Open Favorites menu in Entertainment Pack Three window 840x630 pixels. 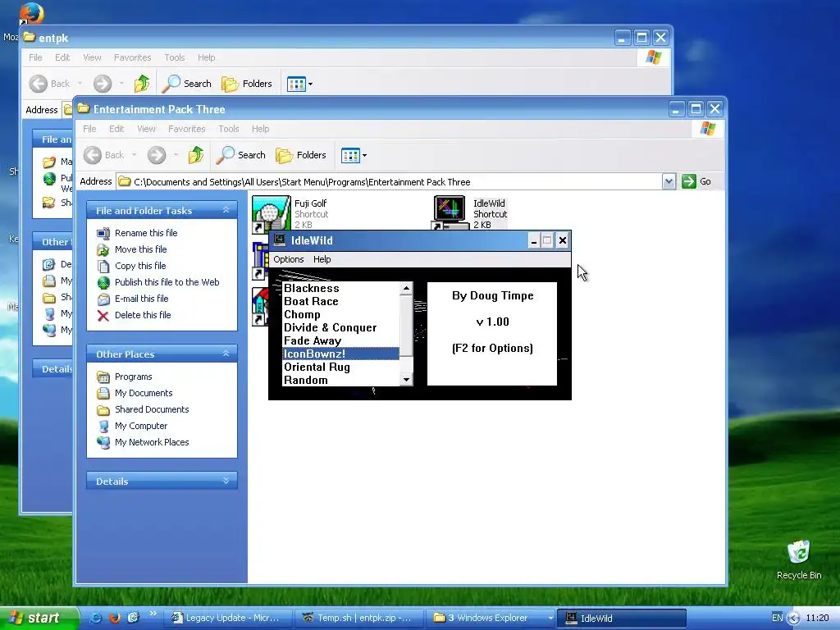coord(186,129)
